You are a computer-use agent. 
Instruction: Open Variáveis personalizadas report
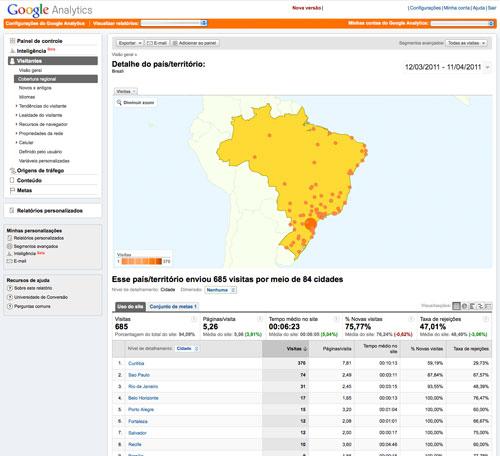point(44,161)
